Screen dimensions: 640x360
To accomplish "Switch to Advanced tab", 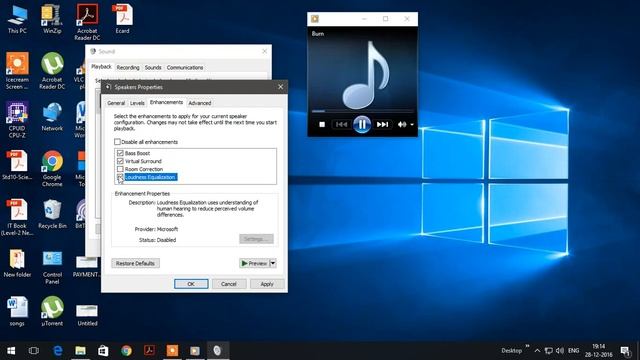I will (x=200, y=103).
